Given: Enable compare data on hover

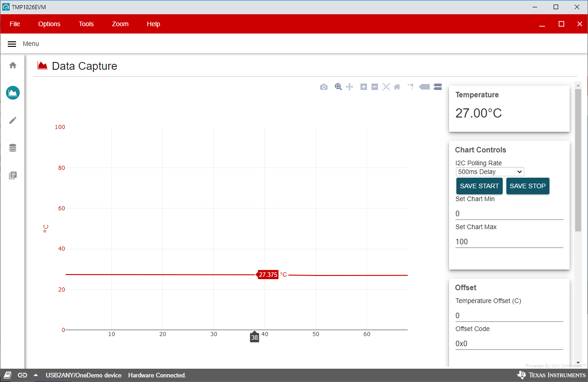Looking at the screenshot, I should 437,87.
